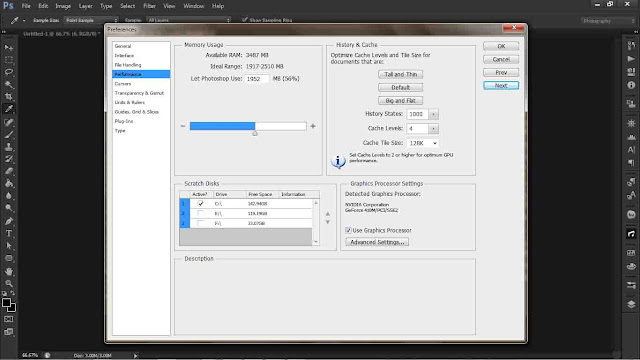Click the Let Photoshop Use input field

pos(257,79)
